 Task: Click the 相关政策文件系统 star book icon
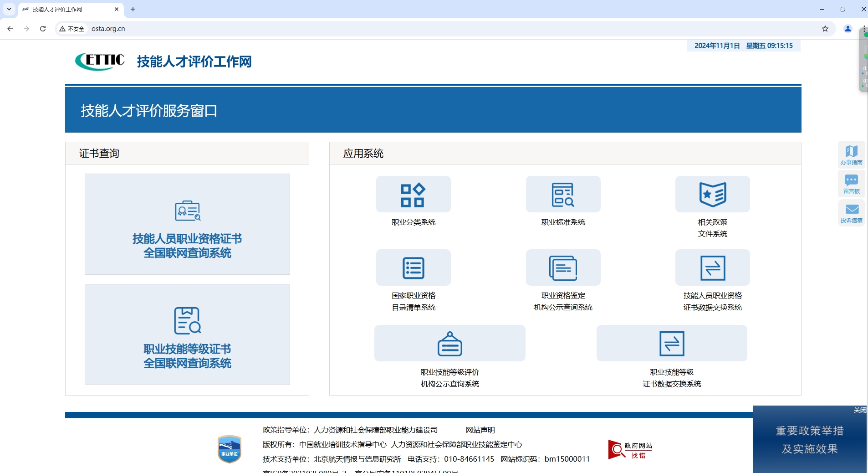point(712,195)
